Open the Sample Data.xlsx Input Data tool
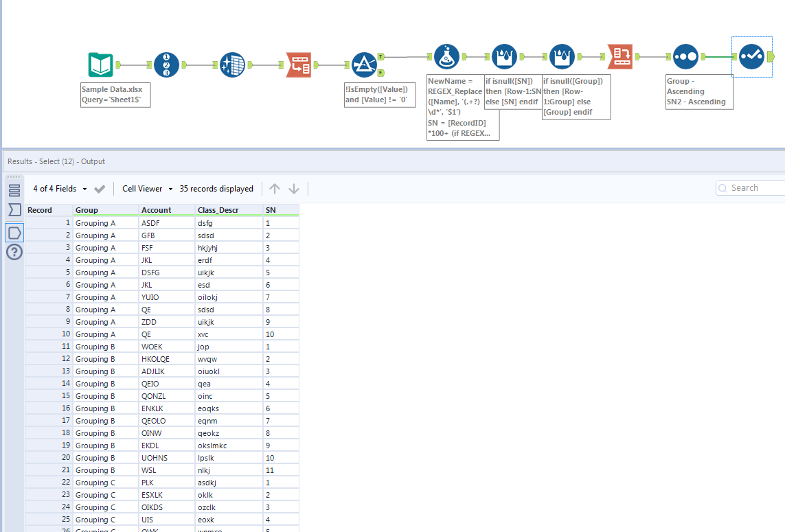This screenshot has height=532, width=785. [x=100, y=63]
